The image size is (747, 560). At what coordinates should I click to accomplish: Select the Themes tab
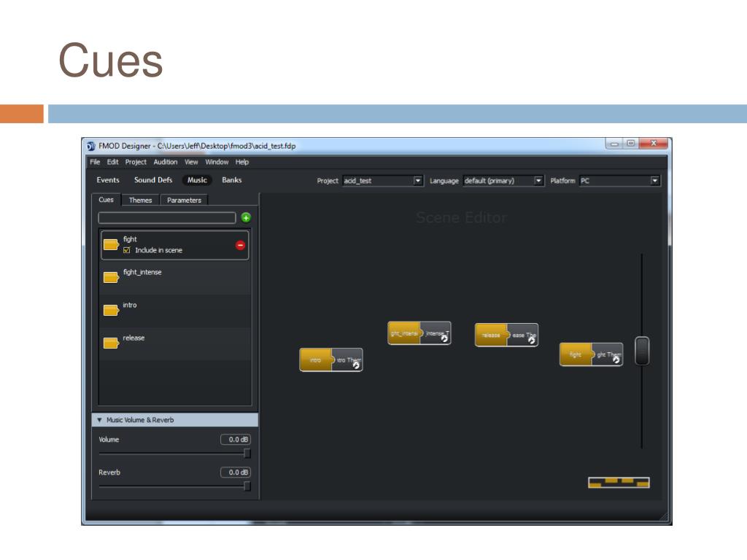[x=141, y=200]
